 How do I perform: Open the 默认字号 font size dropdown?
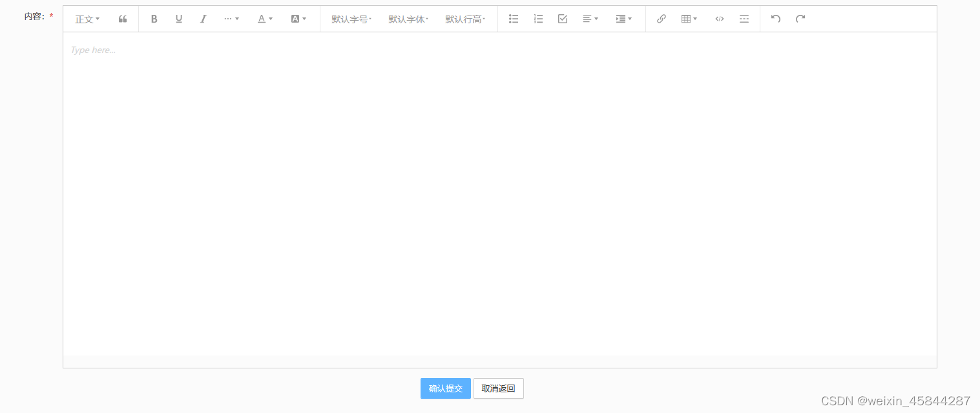click(350, 19)
